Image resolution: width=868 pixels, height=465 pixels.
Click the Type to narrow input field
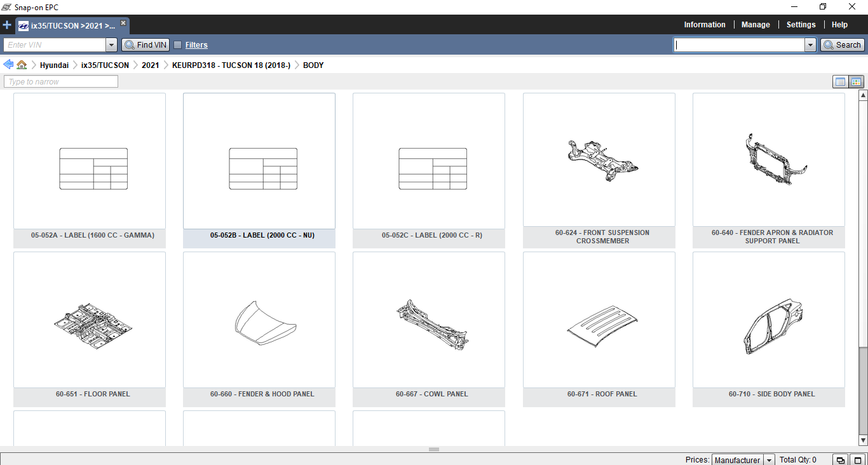coord(61,82)
